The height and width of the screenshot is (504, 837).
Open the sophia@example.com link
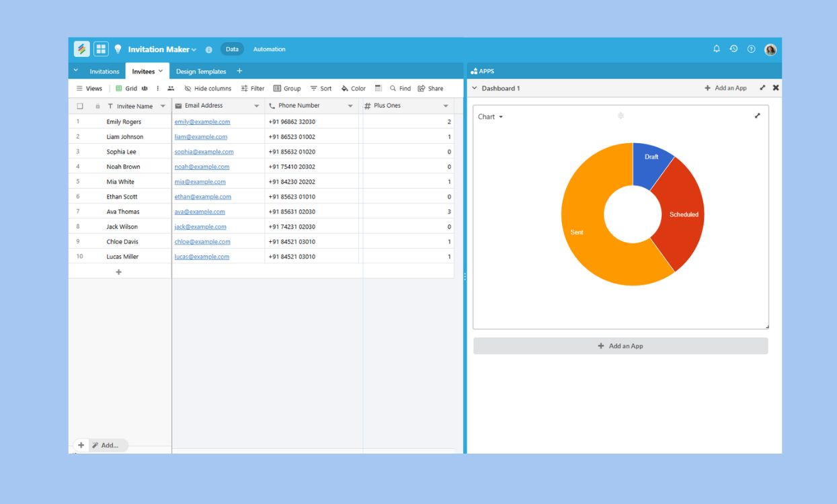[x=204, y=152]
